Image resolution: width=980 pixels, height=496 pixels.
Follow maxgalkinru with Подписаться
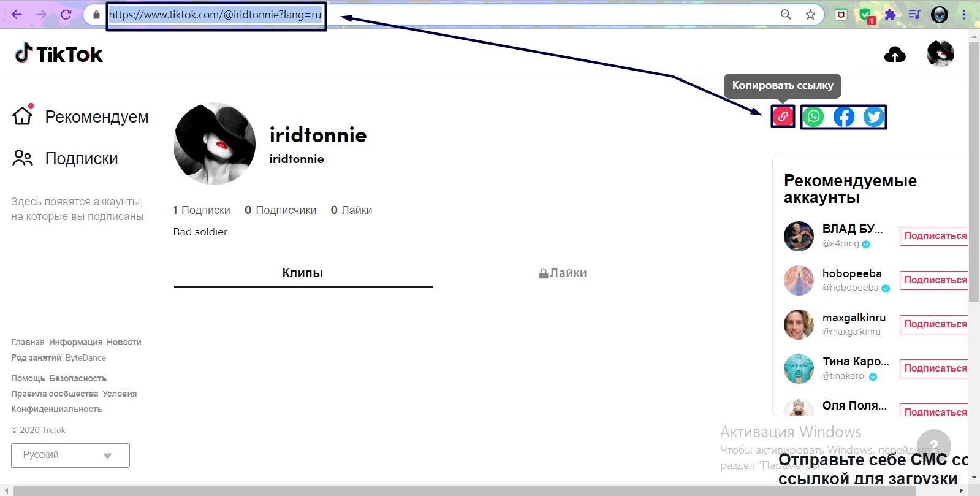click(x=934, y=324)
